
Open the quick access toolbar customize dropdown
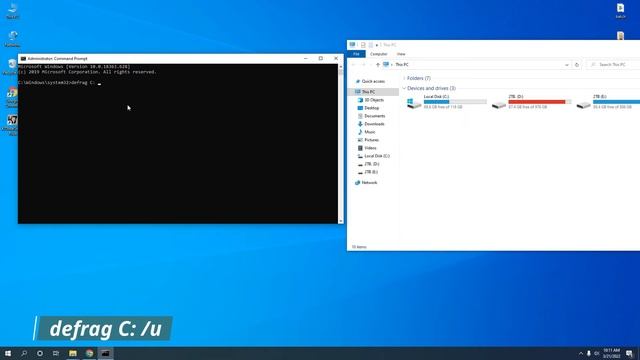point(377,45)
